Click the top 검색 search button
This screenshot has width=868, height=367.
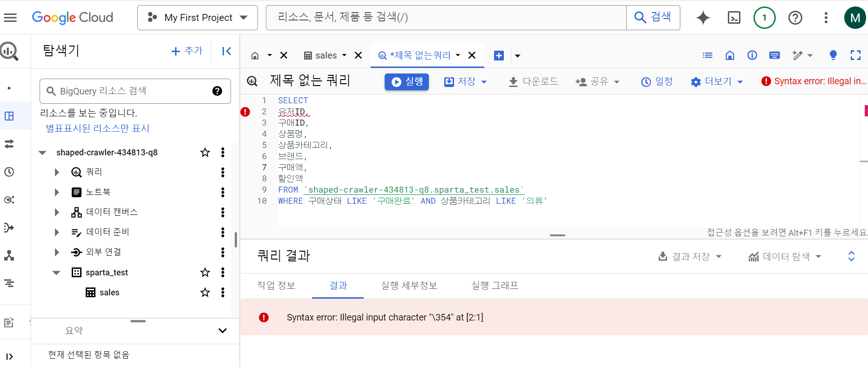(653, 18)
